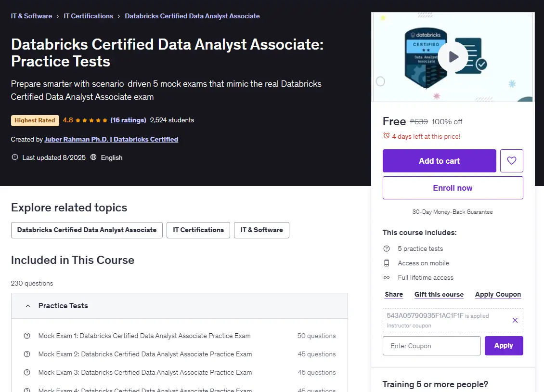The image size is (544, 392).
Task: Click the star rating icons
Action: 91,120
